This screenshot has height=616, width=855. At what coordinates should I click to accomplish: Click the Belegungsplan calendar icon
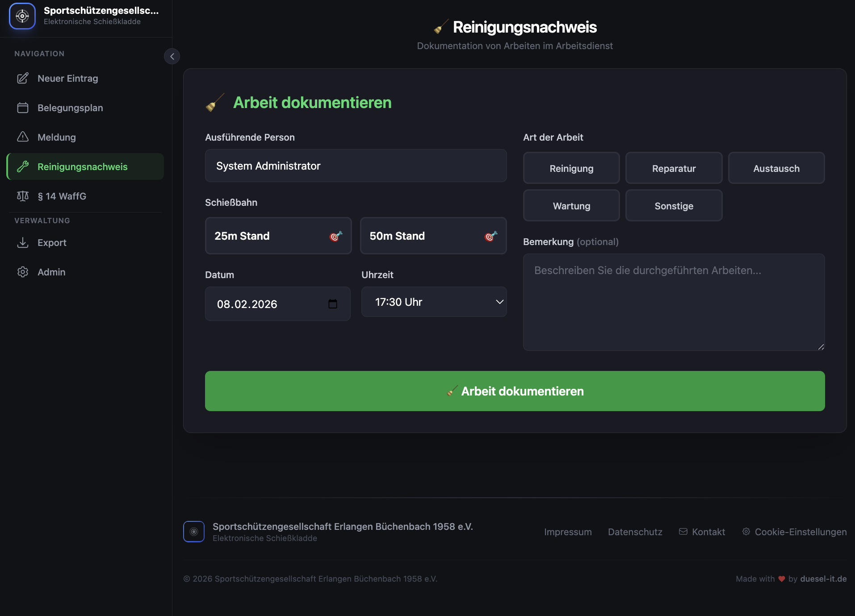coord(23,108)
